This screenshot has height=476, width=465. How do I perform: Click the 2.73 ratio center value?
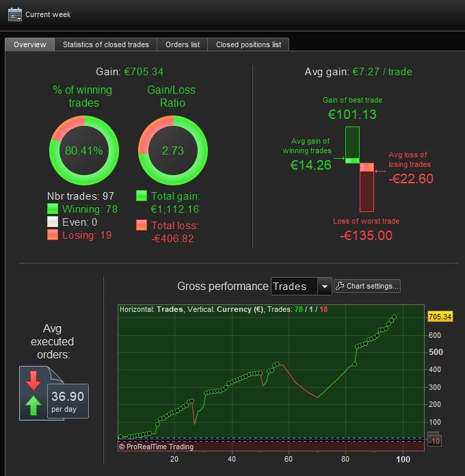173,150
